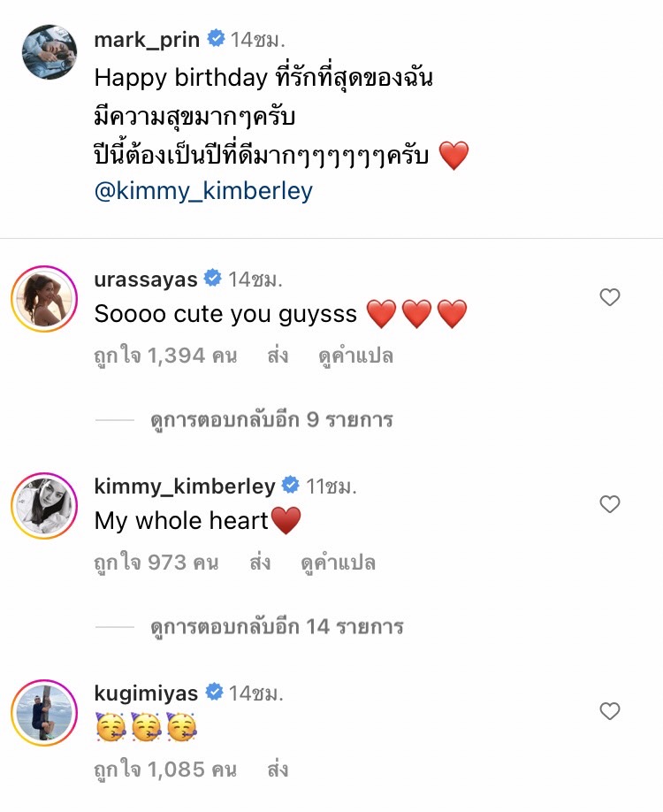Tap the verified badge next to mark_prin
This screenshot has height=812, width=663.
[215, 39]
